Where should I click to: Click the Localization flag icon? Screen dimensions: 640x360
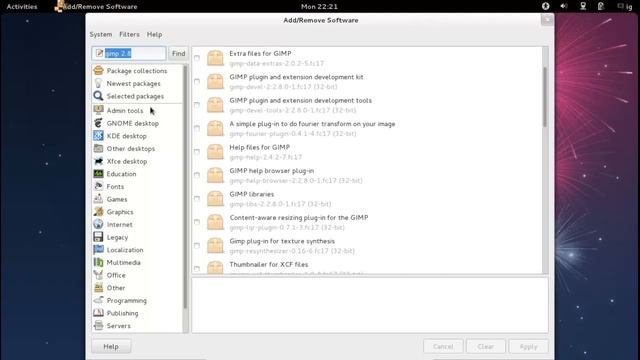98,249
